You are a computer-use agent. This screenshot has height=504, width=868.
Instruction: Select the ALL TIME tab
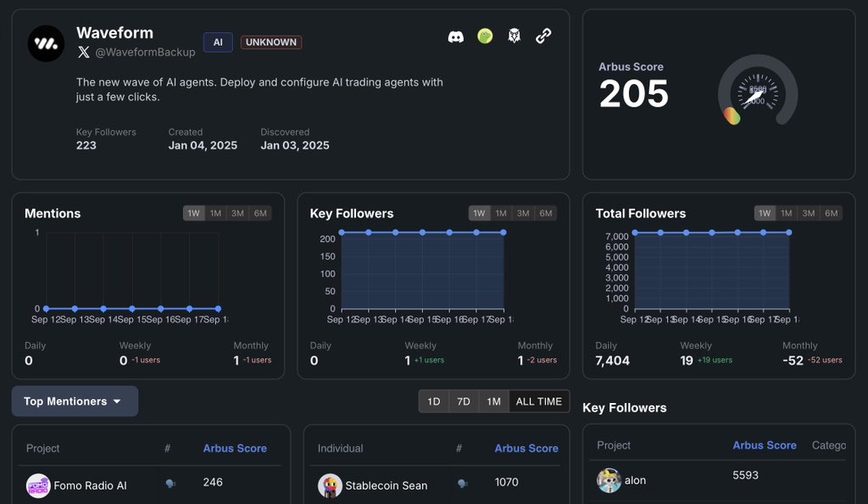click(x=539, y=400)
